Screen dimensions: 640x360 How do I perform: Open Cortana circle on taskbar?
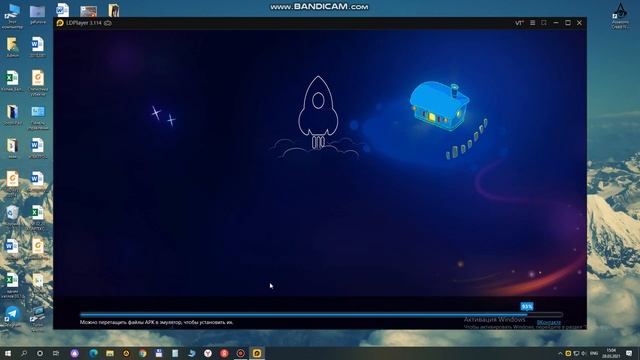pos(40,353)
